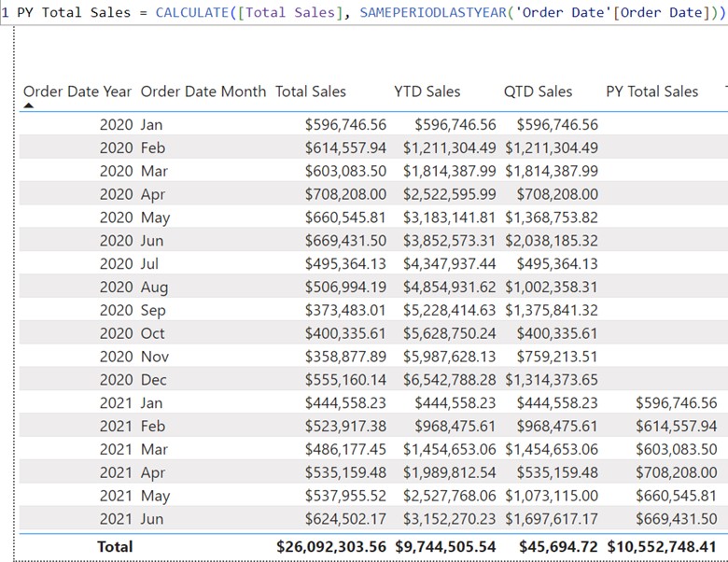Viewport: 728px width, 562px height.
Task: Click the Order Date Month column header
Action: (203, 91)
